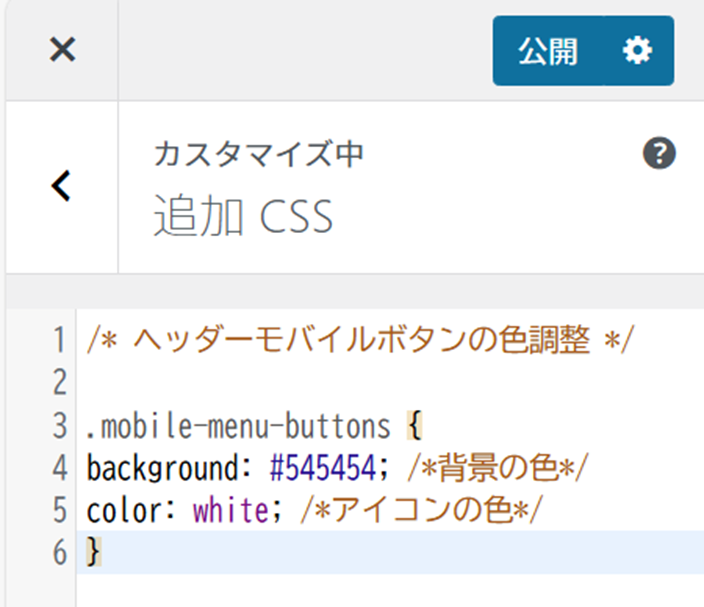The image size is (704, 607).
Task: Click line number 6 in the gutter
Action: 59,552
